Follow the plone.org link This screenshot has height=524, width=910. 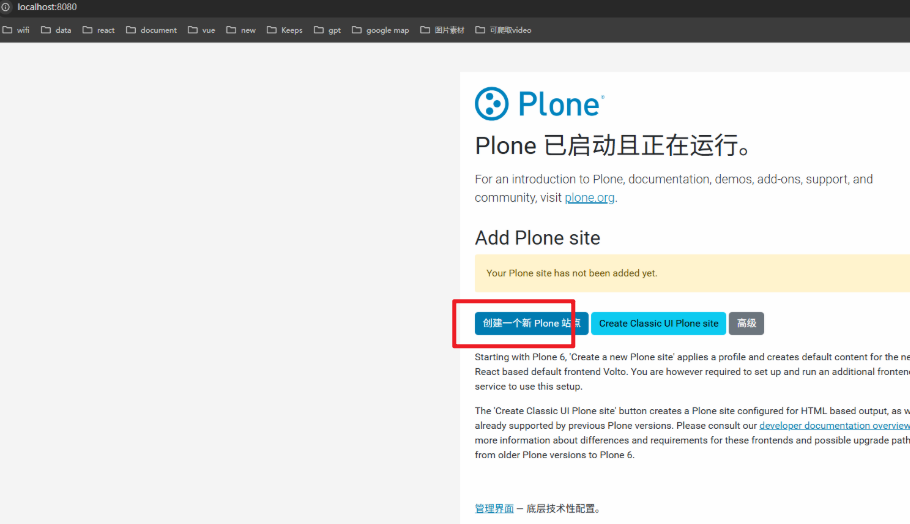[589, 198]
